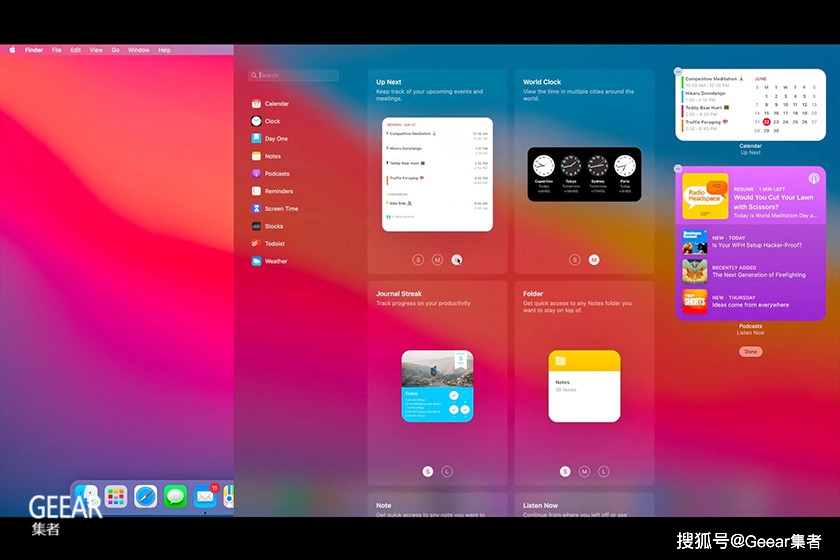Select large size for Folder widget
Viewport: 840px width, 560px height.
[x=603, y=471]
